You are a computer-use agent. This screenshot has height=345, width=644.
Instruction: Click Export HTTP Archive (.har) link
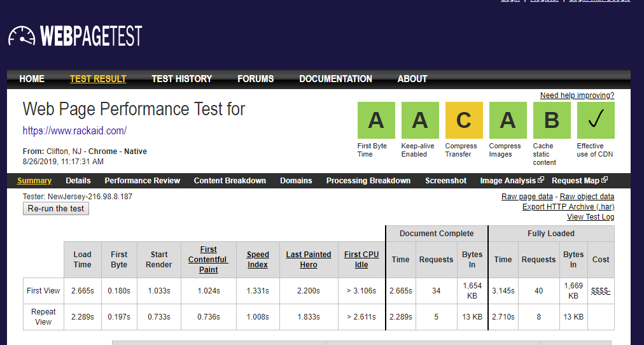[568, 207]
